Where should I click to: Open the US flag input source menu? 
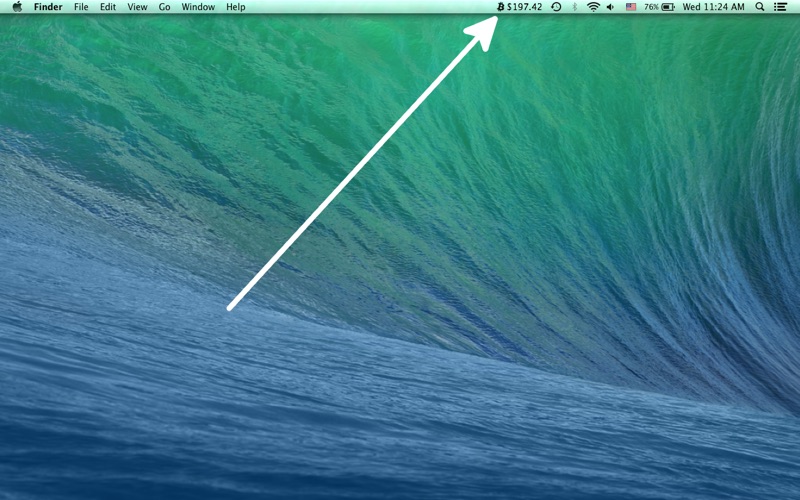pyautogui.click(x=631, y=7)
